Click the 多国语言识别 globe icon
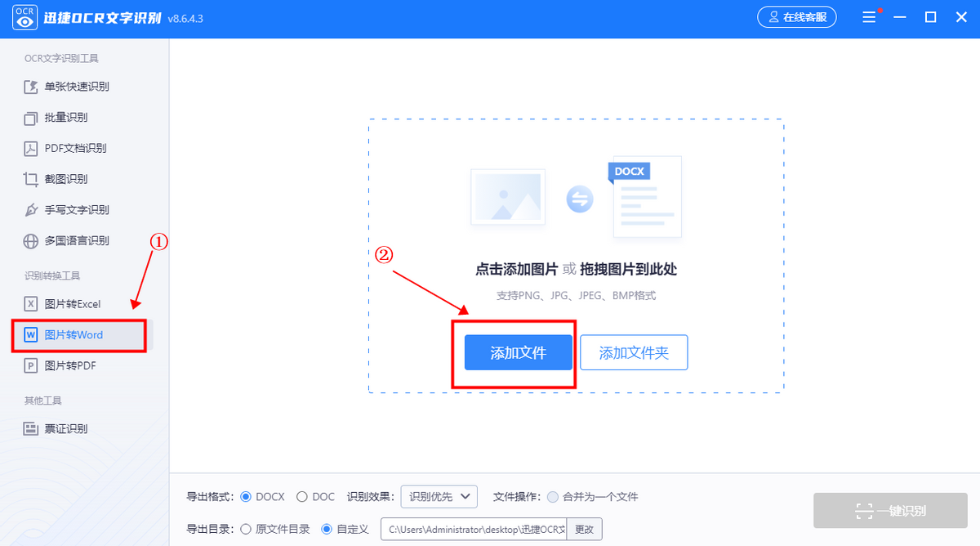This screenshot has width=980, height=546. click(x=31, y=241)
